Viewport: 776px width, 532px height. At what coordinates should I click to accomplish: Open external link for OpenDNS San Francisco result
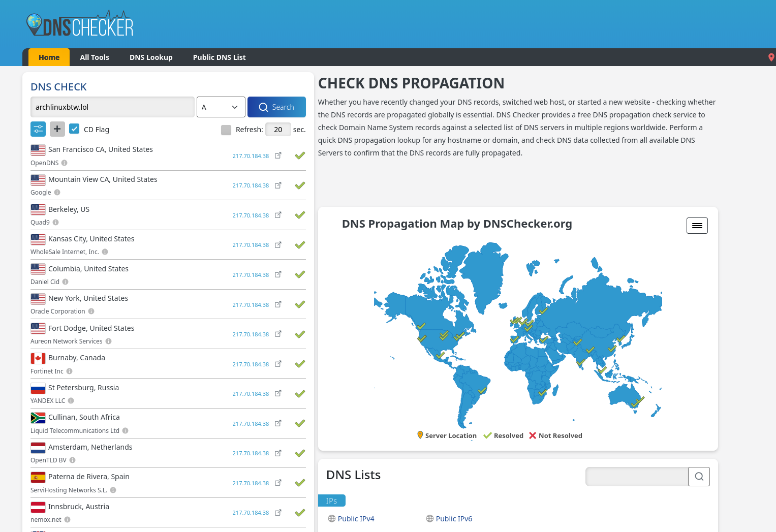click(x=278, y=155)
